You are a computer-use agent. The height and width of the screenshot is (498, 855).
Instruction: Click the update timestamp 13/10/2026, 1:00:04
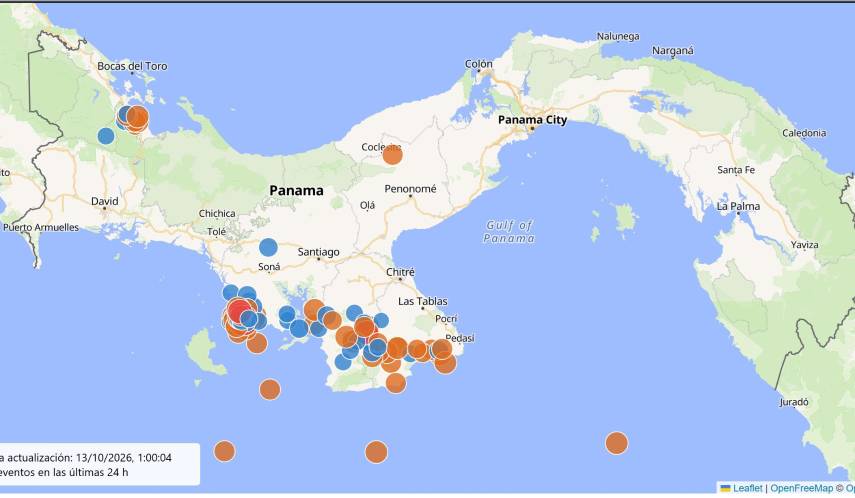tap(124, 458)
